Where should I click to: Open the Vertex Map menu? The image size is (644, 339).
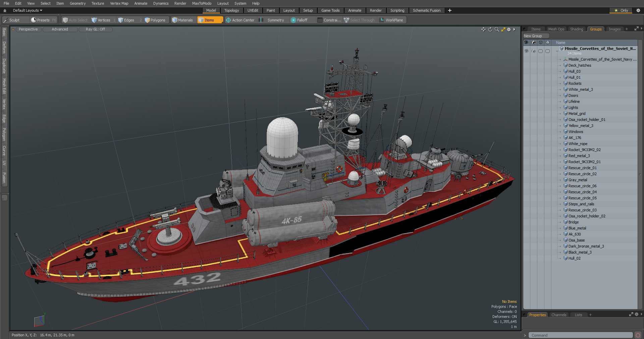(119, 3)
